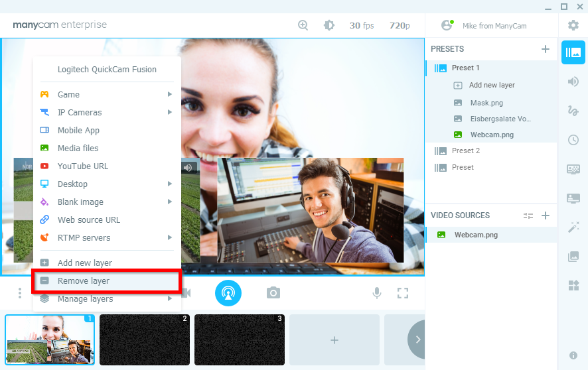Image resolution: width=588 pixels, height=370 pixels.
Task: Enter fullscreen preview mode
Action: pos(403,293)
